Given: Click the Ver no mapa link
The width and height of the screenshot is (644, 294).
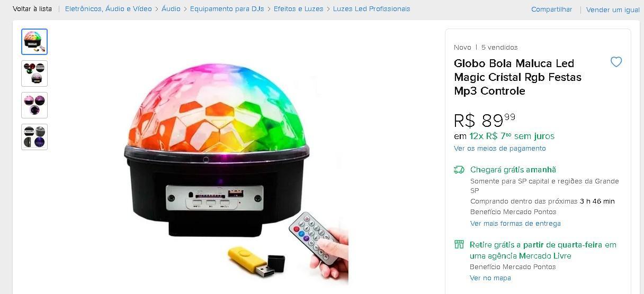Looking at the screenshot, I should tap(490, 278).
